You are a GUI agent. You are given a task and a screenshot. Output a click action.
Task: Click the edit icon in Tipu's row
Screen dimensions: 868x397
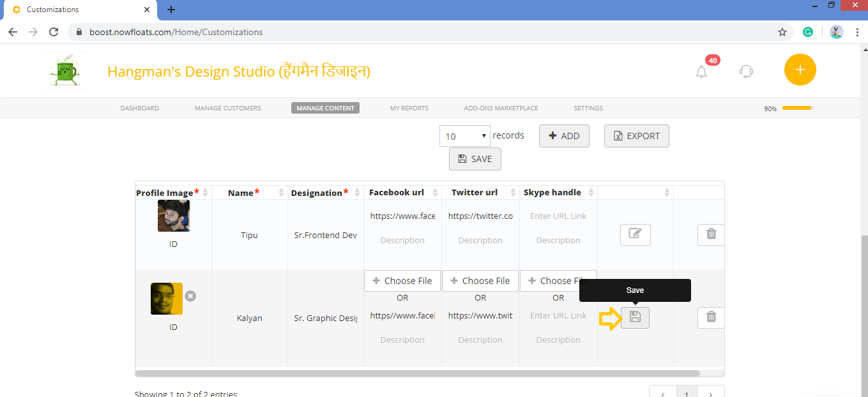click(x=635, y=234)
